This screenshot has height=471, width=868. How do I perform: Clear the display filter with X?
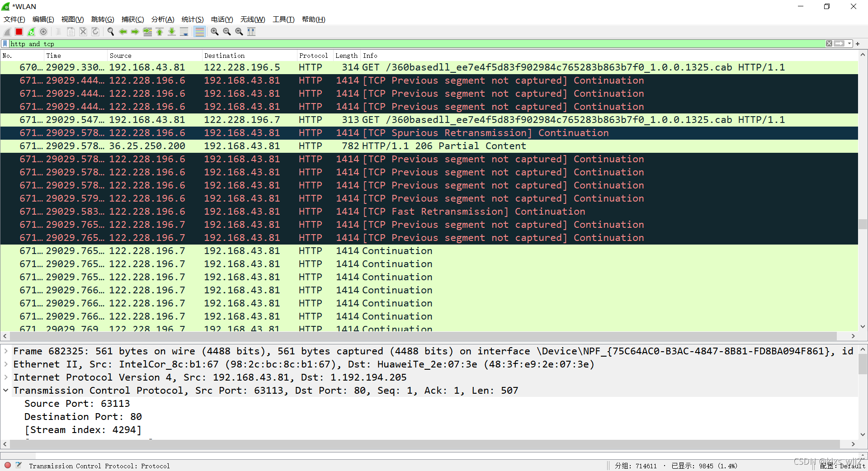click(829, 44)
